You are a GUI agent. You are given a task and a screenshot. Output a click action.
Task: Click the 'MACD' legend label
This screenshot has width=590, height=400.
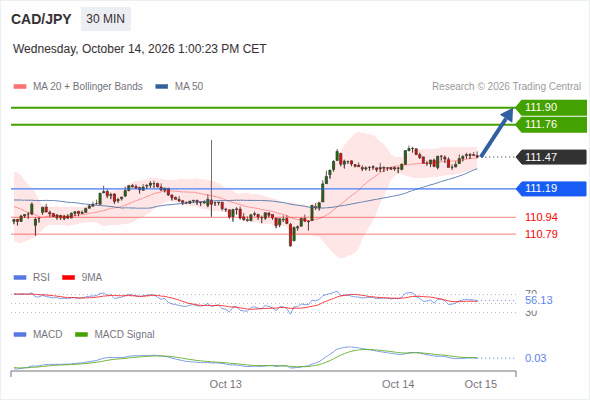click(48, 335)
